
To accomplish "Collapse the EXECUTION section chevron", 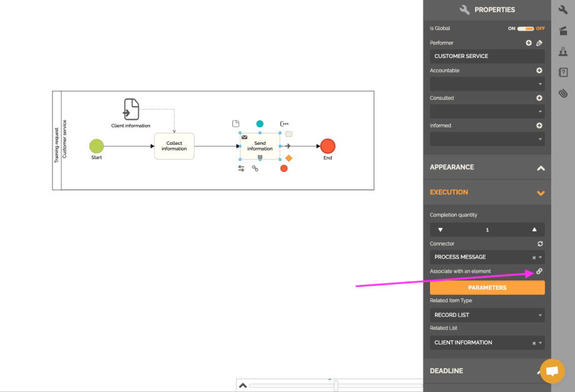I will tap(541, 192).
